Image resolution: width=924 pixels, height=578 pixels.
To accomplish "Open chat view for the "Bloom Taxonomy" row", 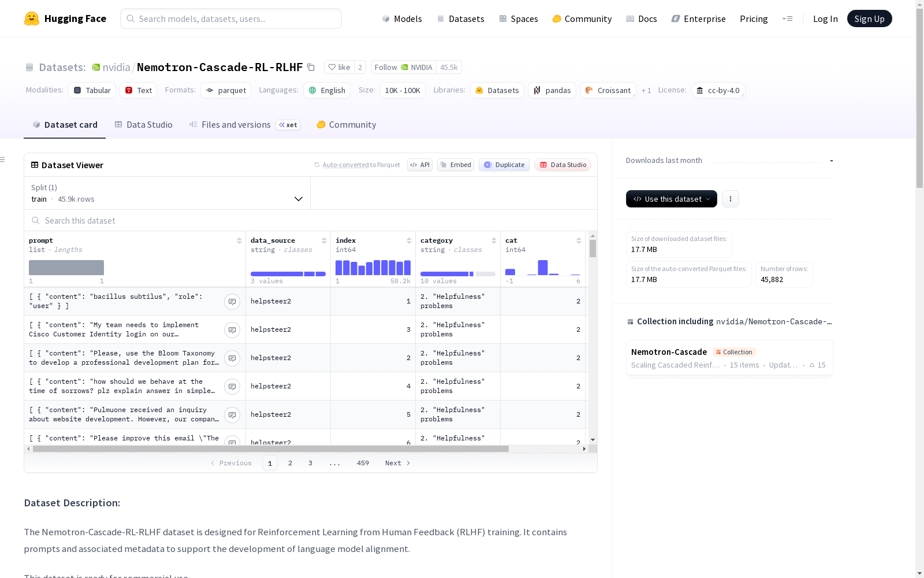I will click(x=232, y=358).
